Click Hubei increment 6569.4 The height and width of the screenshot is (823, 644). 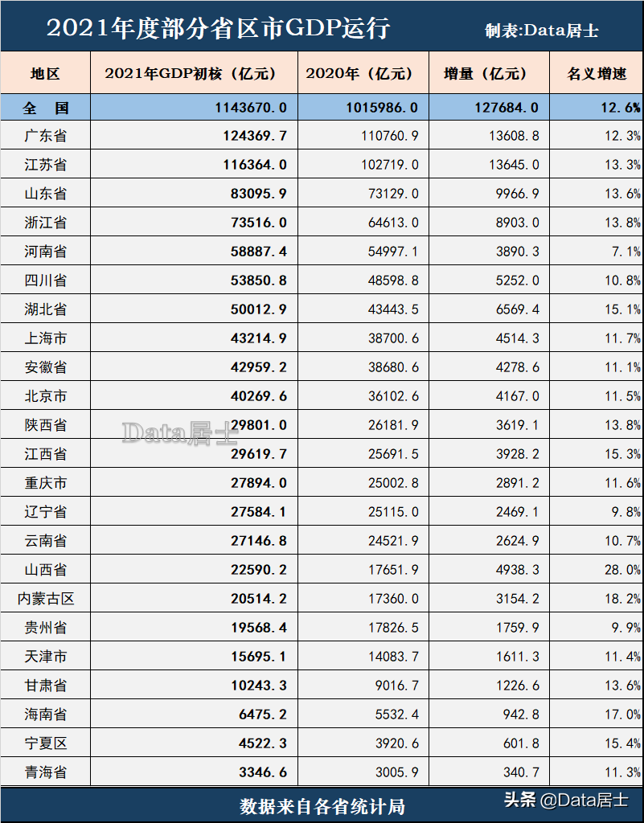point(518,309)
